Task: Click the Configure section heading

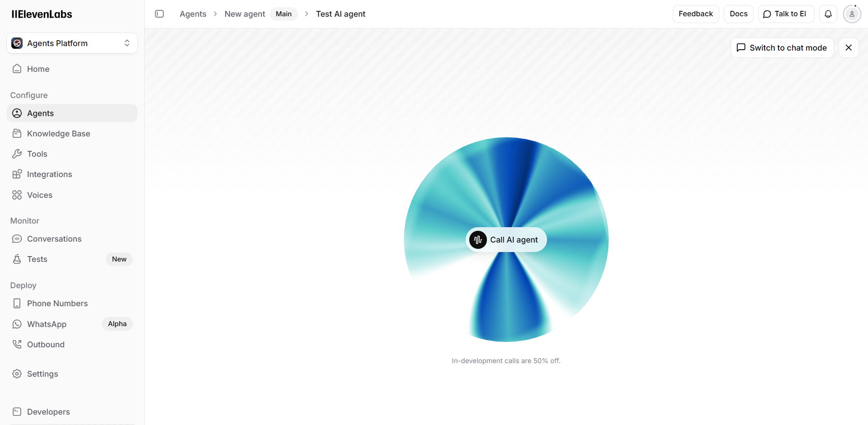Action: coord(29,95)
